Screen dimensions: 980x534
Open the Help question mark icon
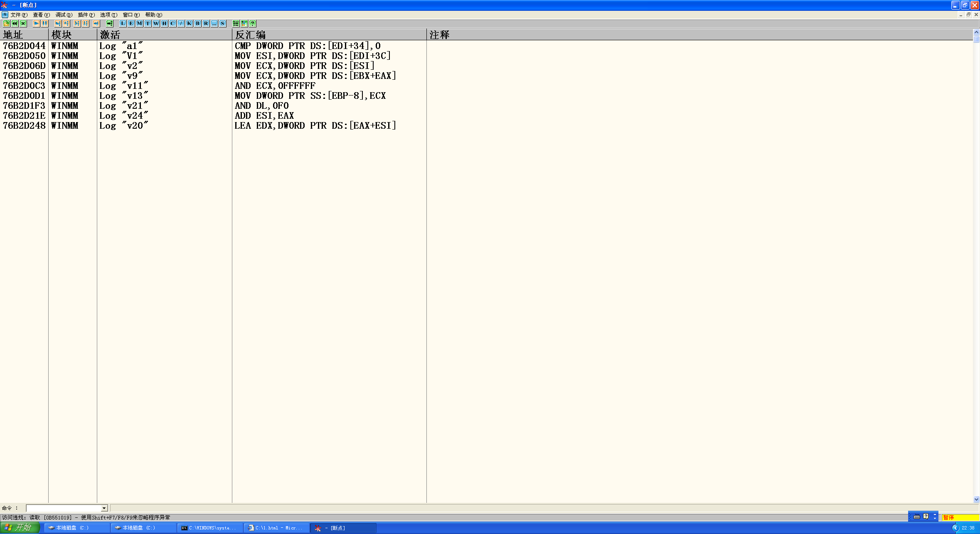(x=252, y=23)
